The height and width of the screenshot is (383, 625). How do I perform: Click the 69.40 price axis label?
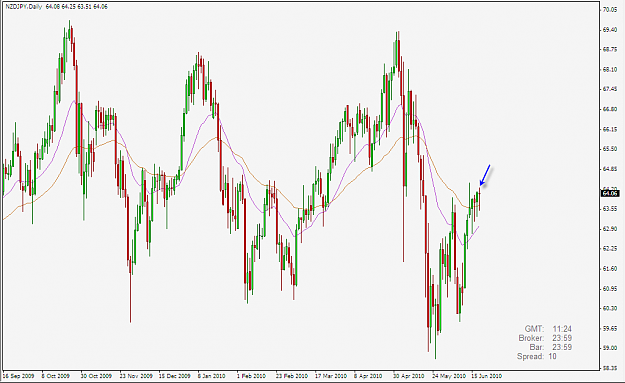pos(610,30)
